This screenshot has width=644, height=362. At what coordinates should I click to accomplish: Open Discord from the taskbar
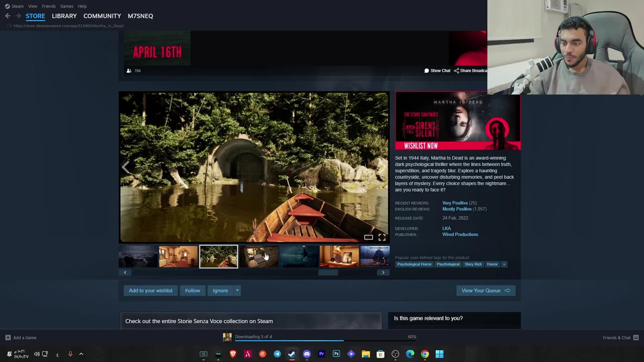coord(307,354)
